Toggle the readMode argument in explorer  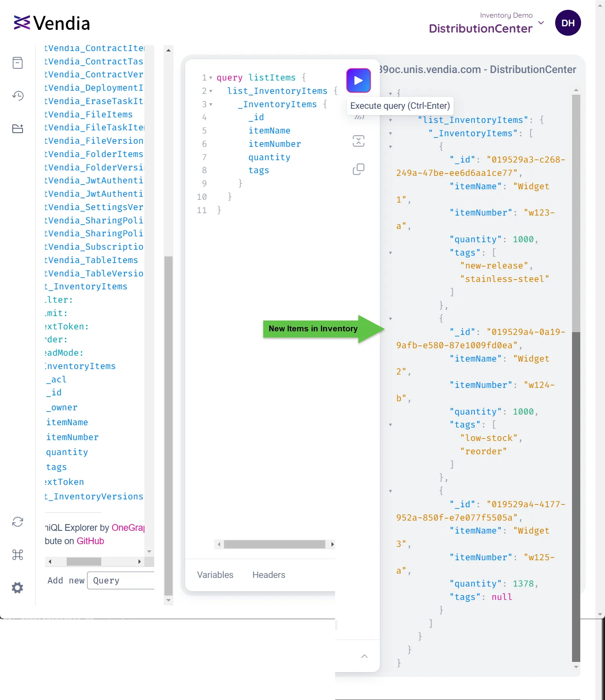64,353
